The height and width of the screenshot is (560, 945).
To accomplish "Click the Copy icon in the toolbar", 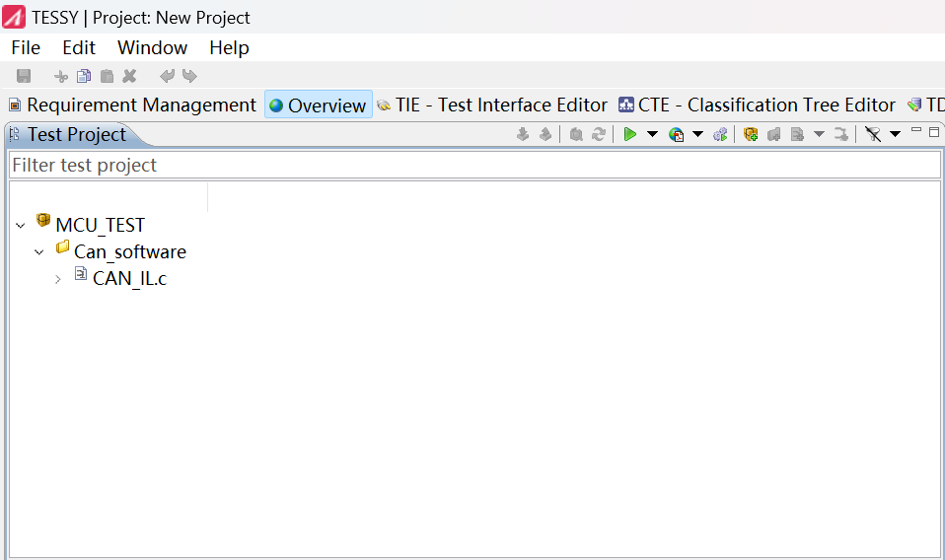I will (84, 76).
